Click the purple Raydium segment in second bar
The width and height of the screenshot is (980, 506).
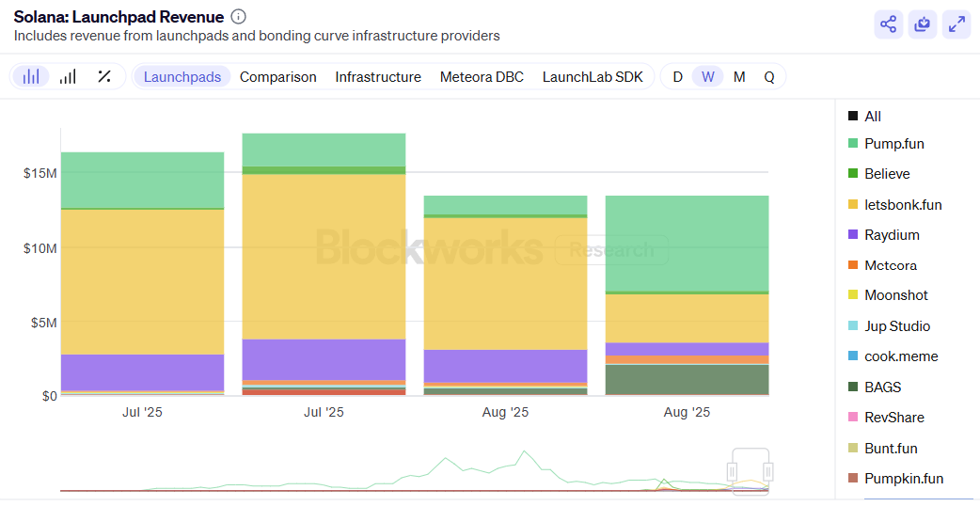tap(324, 360)
